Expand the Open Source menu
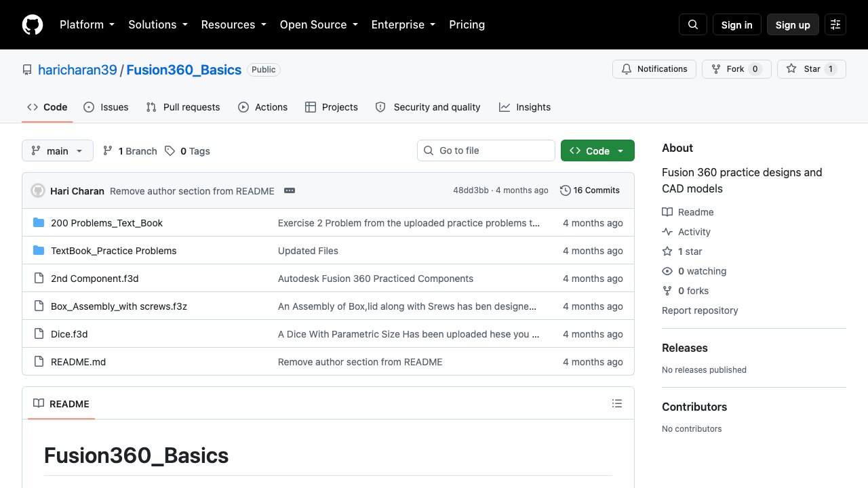 (x=318, y=24)
